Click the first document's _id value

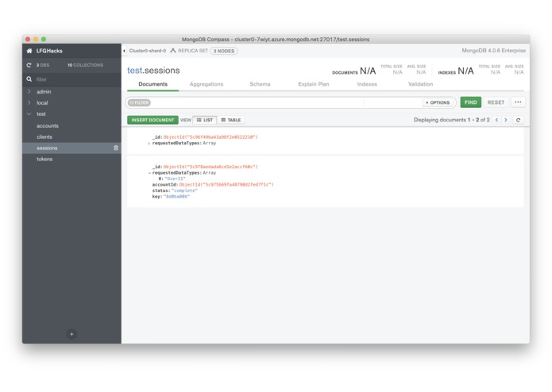210,137
